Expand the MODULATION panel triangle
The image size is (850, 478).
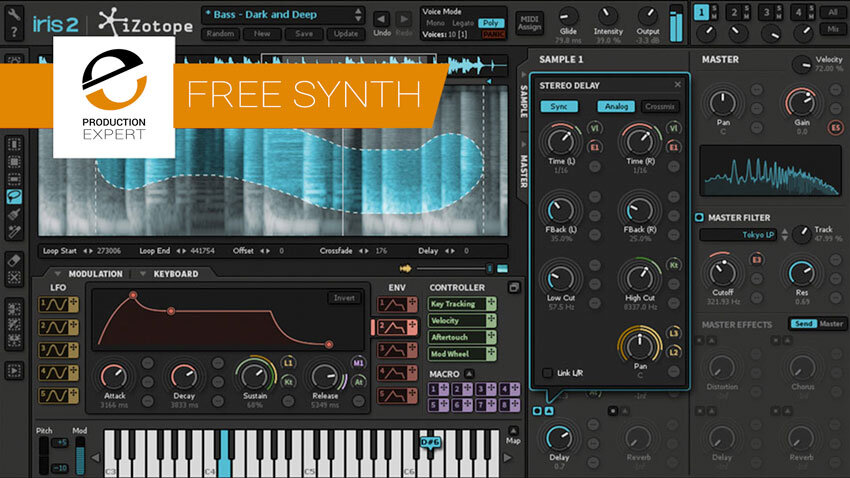57,274
